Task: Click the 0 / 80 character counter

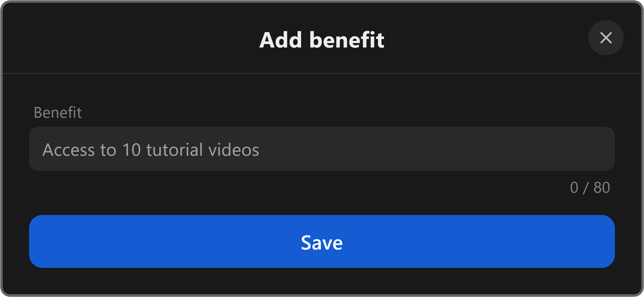Action: [590, 188]
